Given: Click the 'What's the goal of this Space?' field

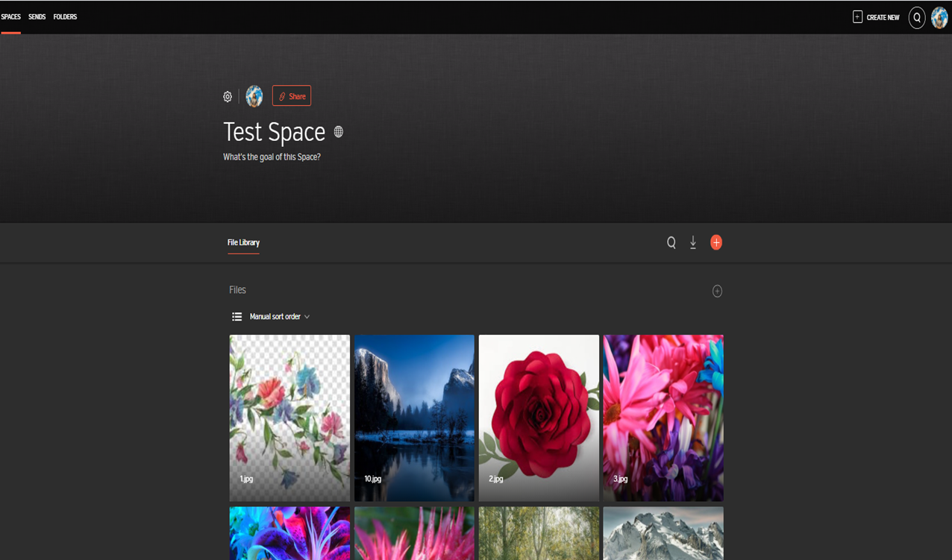Looking at the screenshot, I should coord(272,157).
